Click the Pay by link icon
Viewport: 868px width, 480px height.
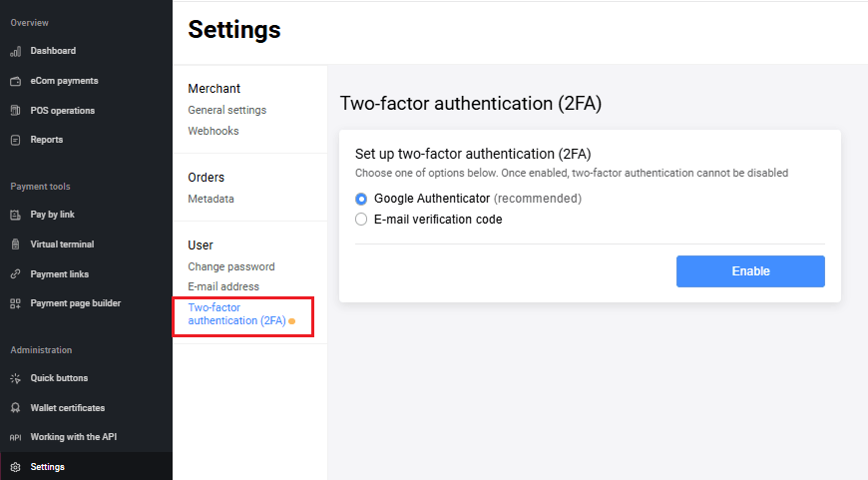[15, 215]
